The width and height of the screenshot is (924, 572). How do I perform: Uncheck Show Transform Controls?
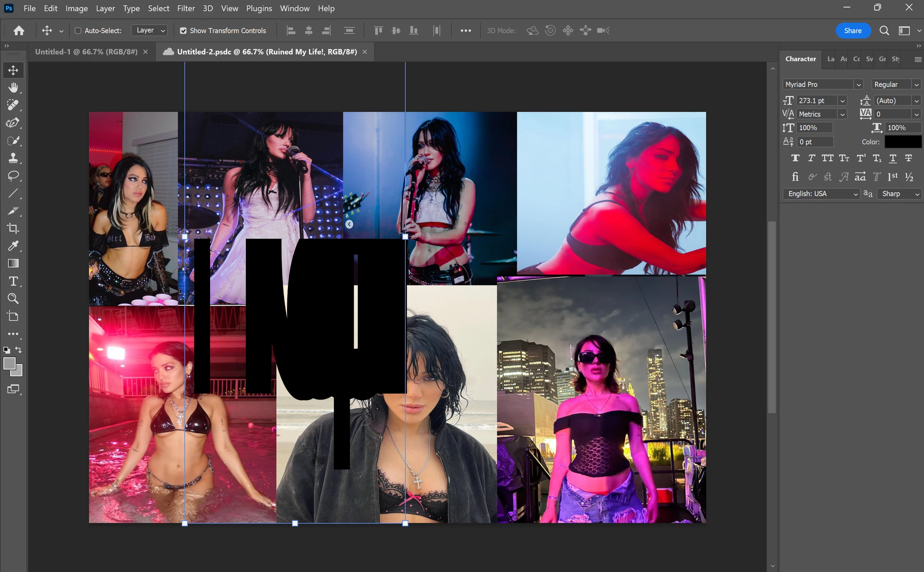coord(183,31)
